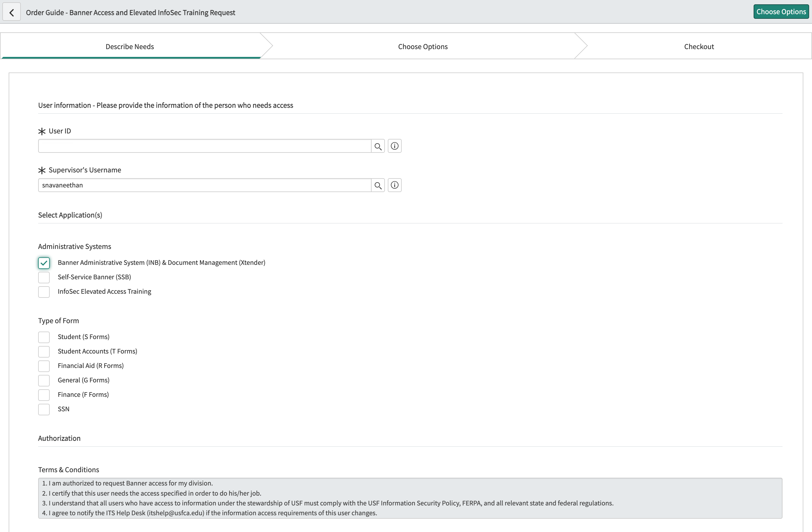The width and height of the screenshot is (812, 532).
Task: Click 'Administrative Systems' label
Action: [x=74, y=246]
